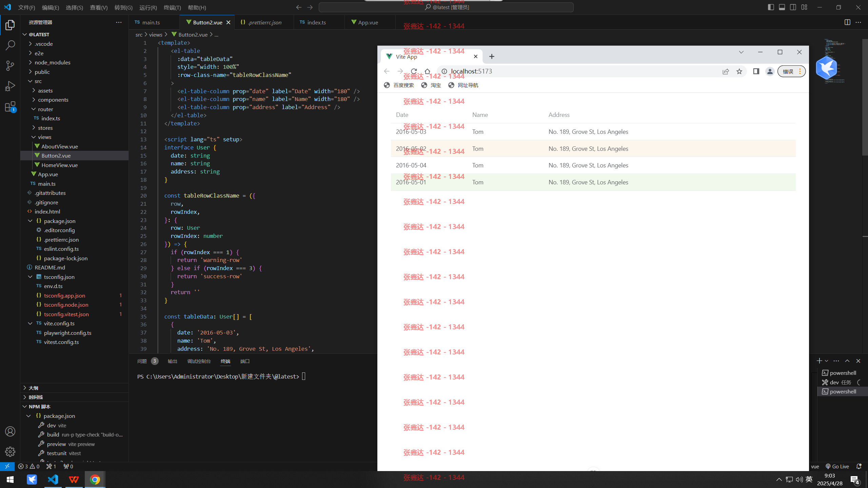The height and width of the screenshot is (488, 868).
Task: Open editor more actions menu
Action: 858,22
